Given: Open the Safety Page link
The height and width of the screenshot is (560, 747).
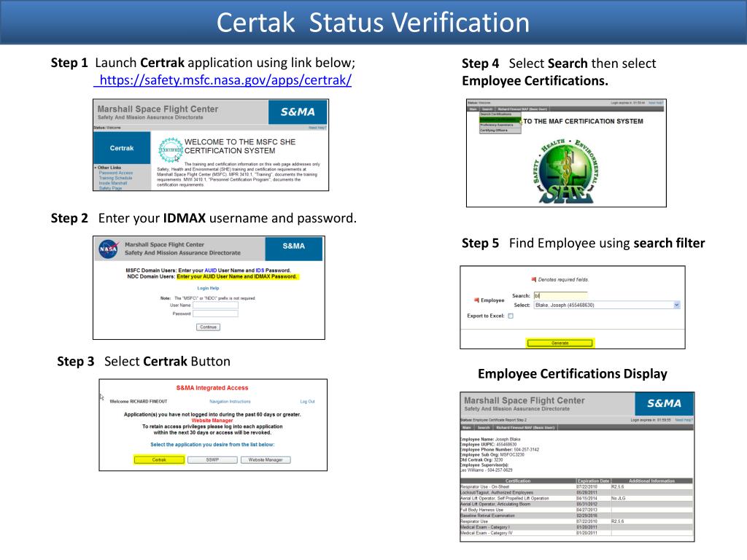Looking at the screenshot, I should [110, 188].
